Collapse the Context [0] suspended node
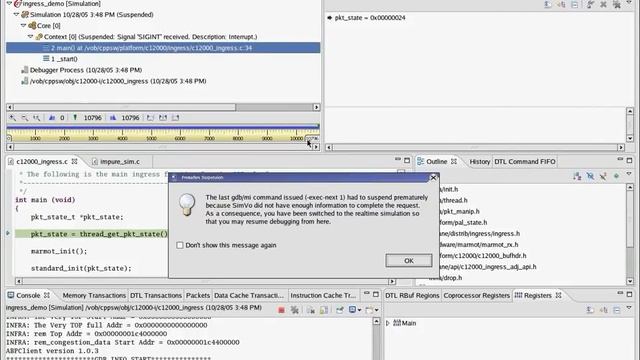The height and width of the screenshot is (360, 640). coord(31,36)
